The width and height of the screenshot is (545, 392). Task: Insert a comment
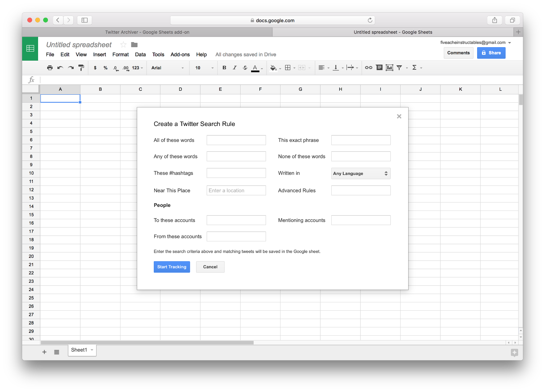(379, 68)
